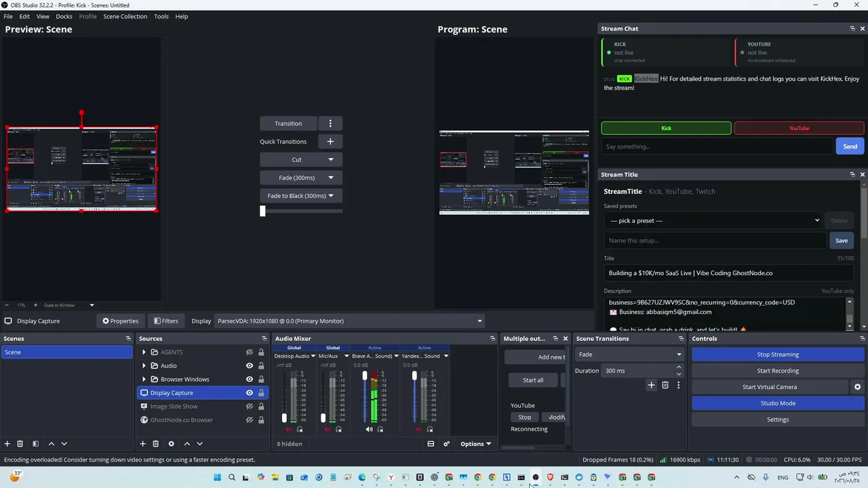Viewport: 868px width, 488px height.
Task: Click Start Virtual Camera button
Action: 770,387
